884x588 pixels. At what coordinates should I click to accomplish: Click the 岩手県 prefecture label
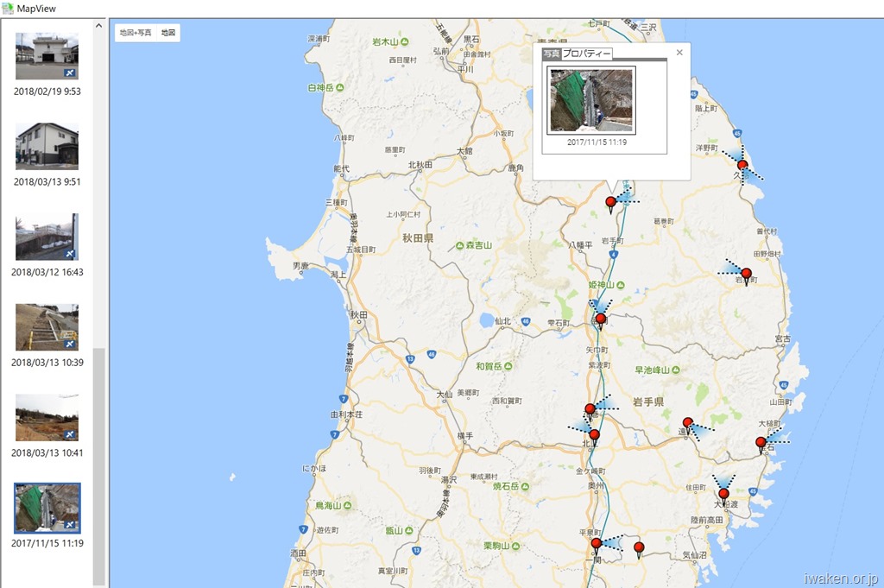[x=647, y=402]
